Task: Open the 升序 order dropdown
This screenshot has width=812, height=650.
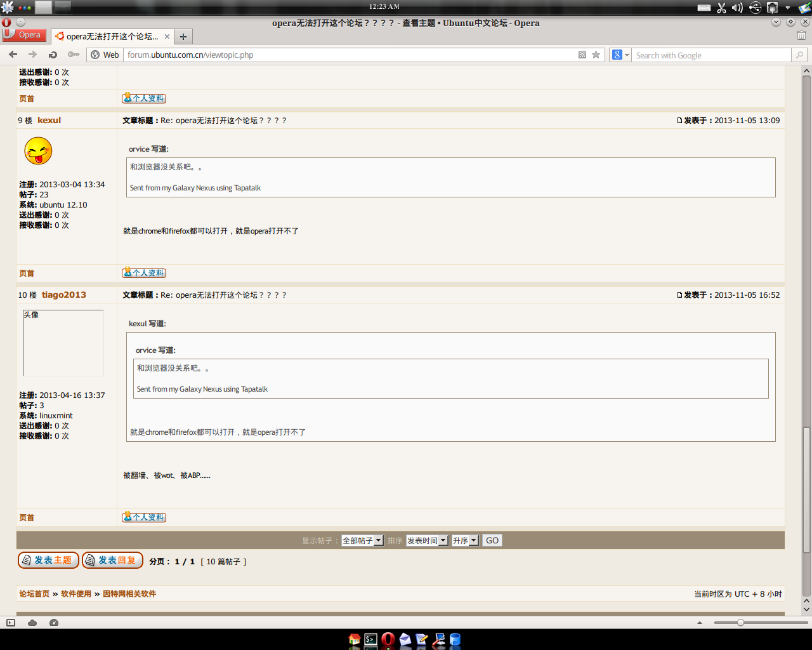Action: coord(465,540)
